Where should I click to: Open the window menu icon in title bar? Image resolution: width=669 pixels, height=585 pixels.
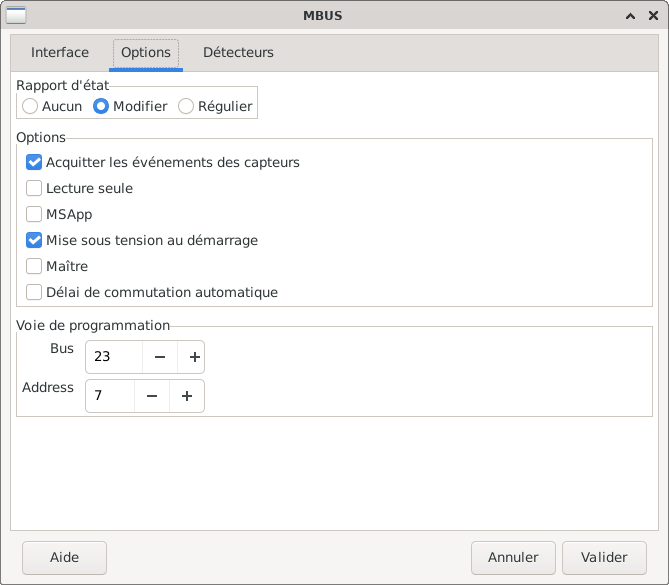pos(17,15)
